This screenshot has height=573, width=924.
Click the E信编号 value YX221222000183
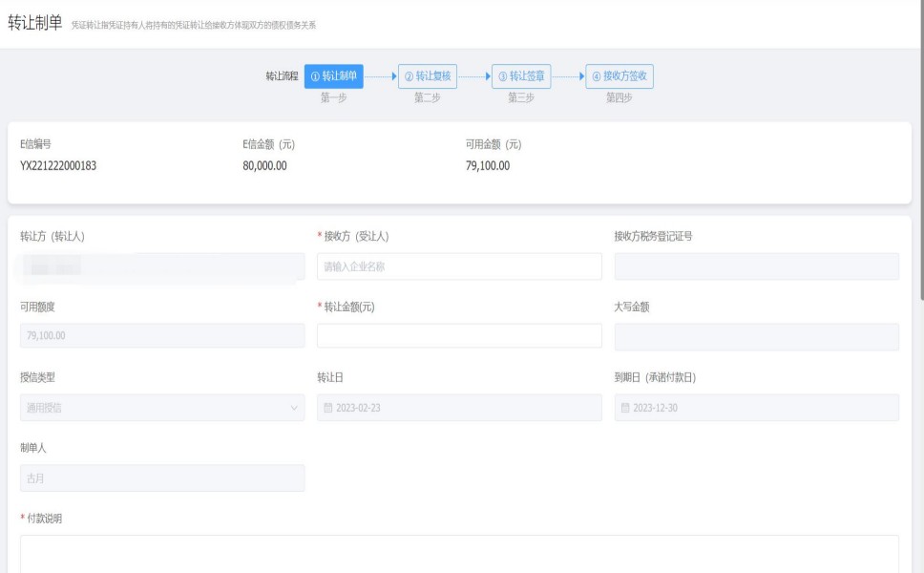click(x=58, y=165)
